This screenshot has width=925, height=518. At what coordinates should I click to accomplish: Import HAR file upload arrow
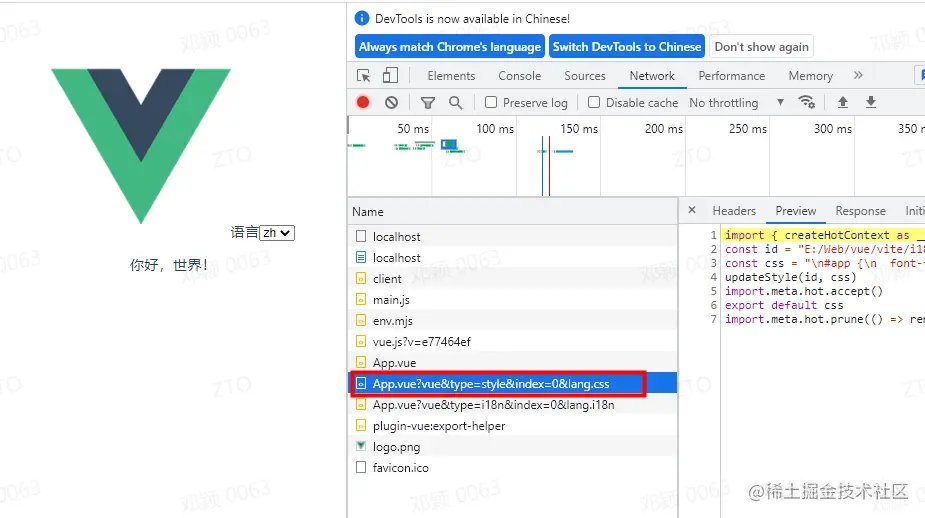(x=843, y=102)
